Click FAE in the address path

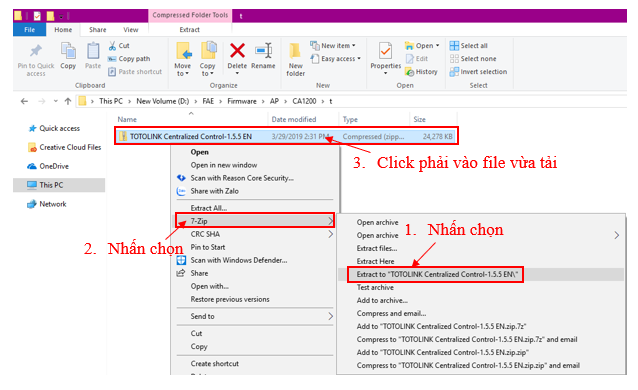click(x=208, y=101)
